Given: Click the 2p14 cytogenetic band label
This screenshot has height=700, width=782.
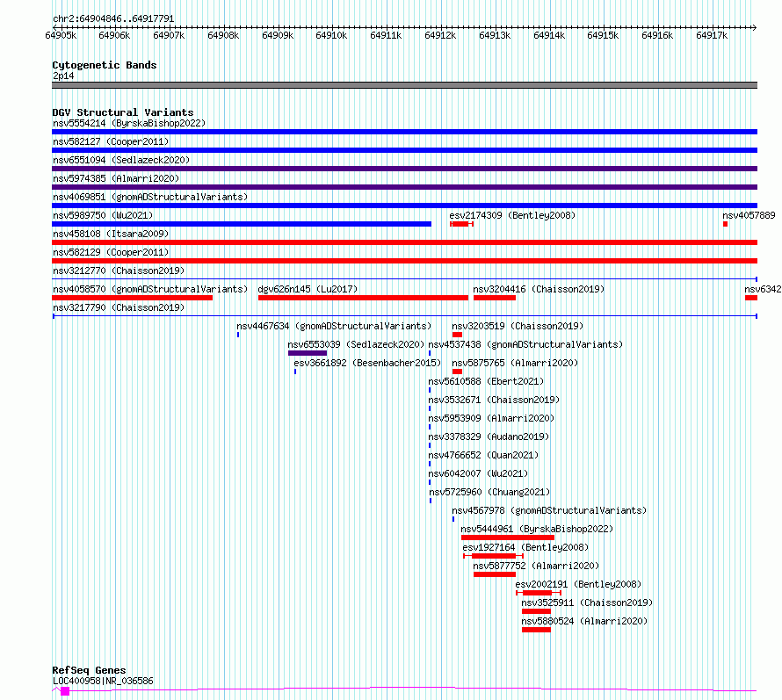Looking at the screenshot, I should [63, 76].
